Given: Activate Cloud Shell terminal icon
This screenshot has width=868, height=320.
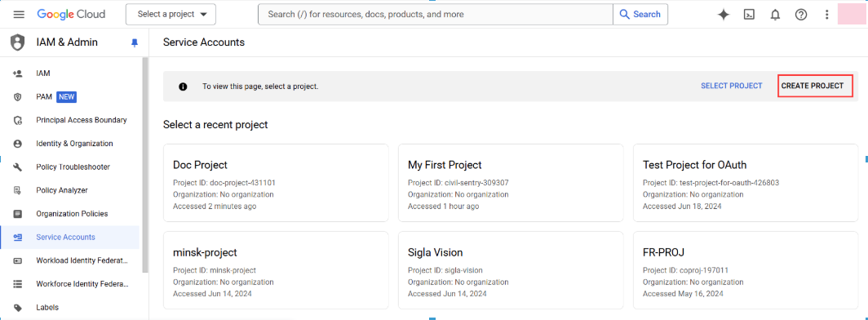Looking at the screenshot, I should tap(749, 15).
